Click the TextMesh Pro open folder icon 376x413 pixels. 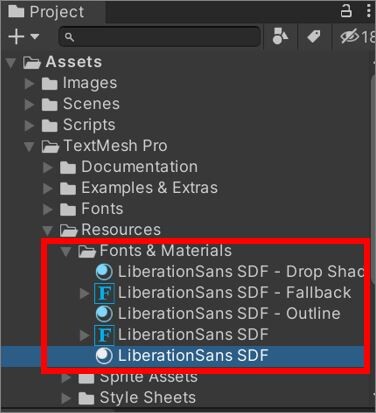coord(50,146)
